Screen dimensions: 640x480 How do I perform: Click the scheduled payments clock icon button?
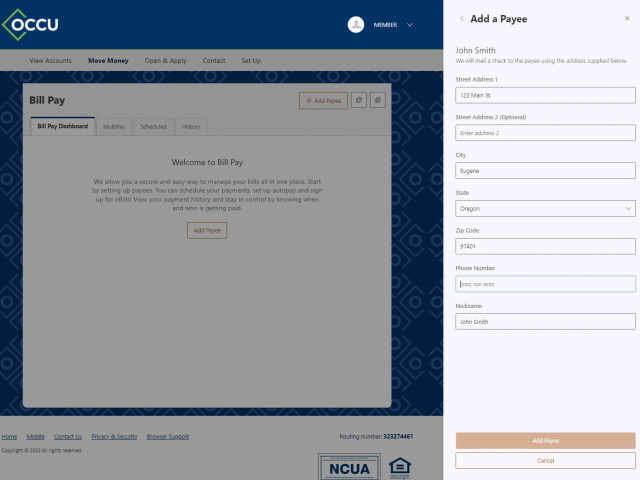coord(360,101)
